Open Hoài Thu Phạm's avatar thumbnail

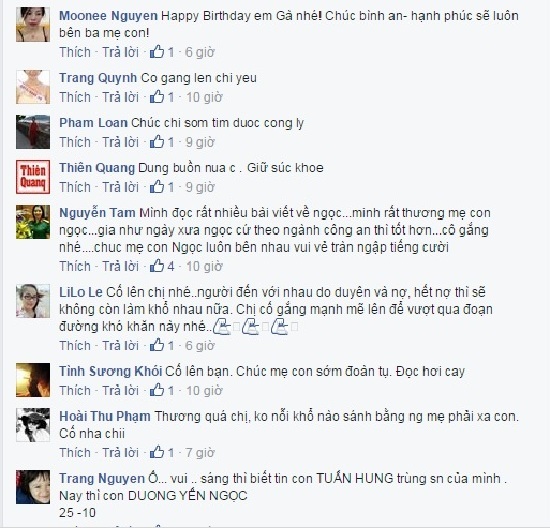[33, 425]
